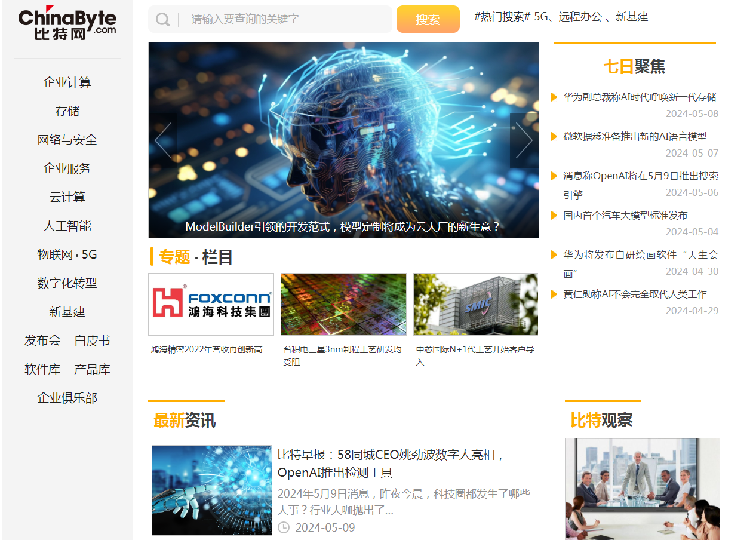
Task: Open 物联网 · 5G sidebar item
Action: pyautogui.click(x=67, y=254)
